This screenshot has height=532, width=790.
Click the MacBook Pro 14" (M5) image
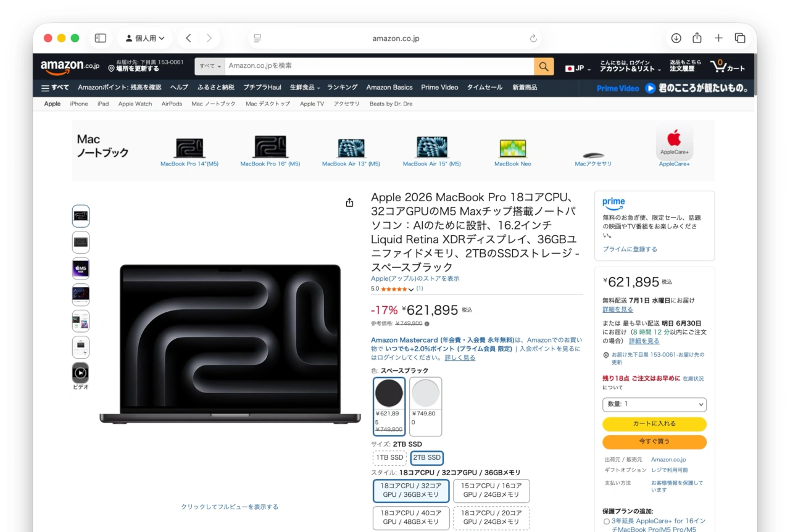pyautogui.click(x=189, y=148)
